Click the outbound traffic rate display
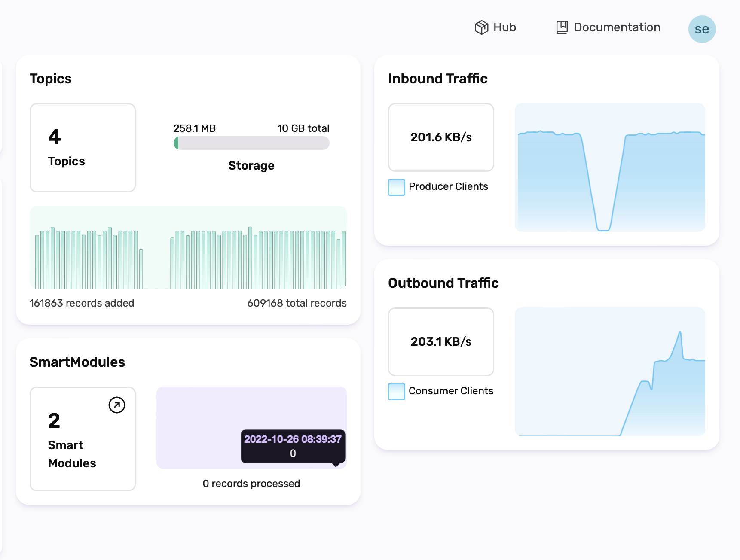The image size is (740, 560). click(441, 341)
